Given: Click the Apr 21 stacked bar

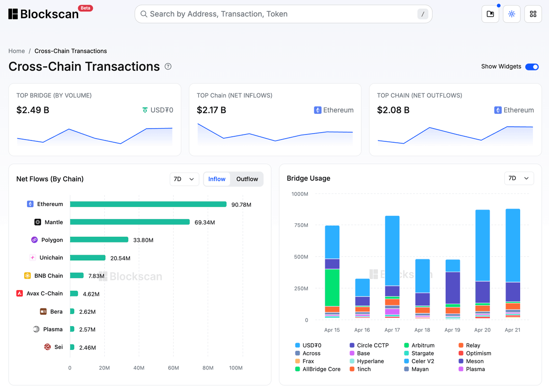Looking at the screenshot, I should coord(513,264).
